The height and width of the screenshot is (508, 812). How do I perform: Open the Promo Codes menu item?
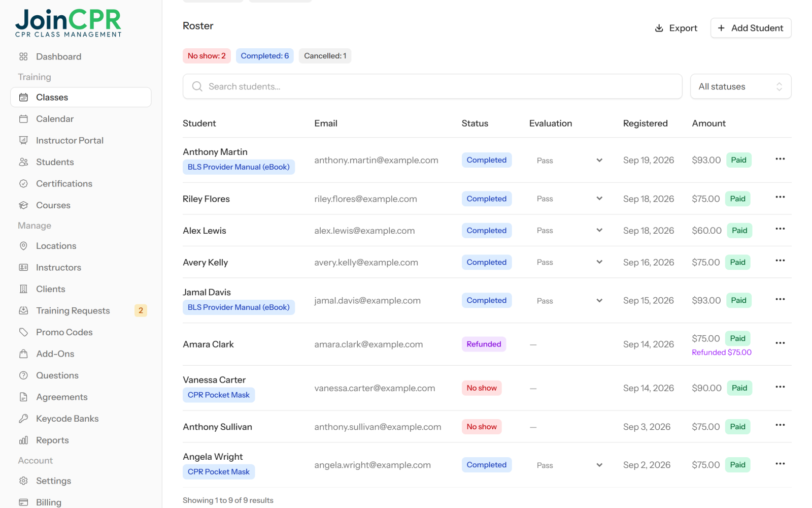[x=81, y=332]
